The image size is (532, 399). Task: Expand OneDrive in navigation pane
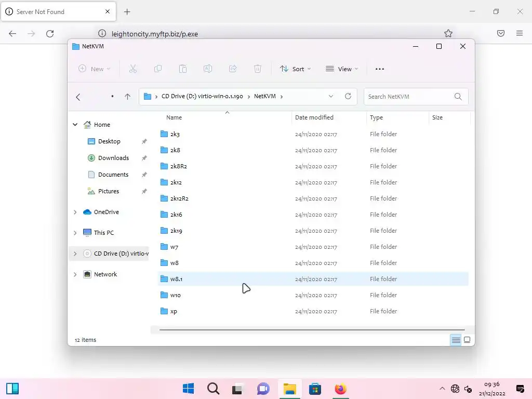(75, 212)
